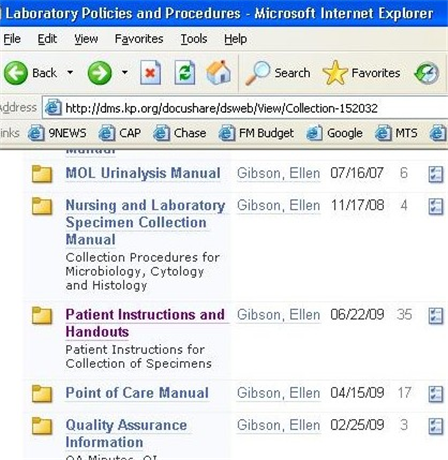448x460 pixels.
Task: Stop page loading with the red X icon
Action: click(150, 72)
